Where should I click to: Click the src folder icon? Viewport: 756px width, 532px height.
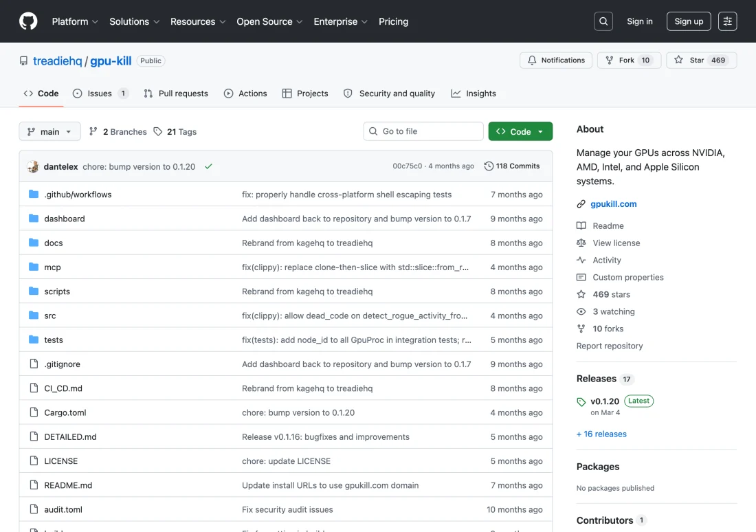33,315
